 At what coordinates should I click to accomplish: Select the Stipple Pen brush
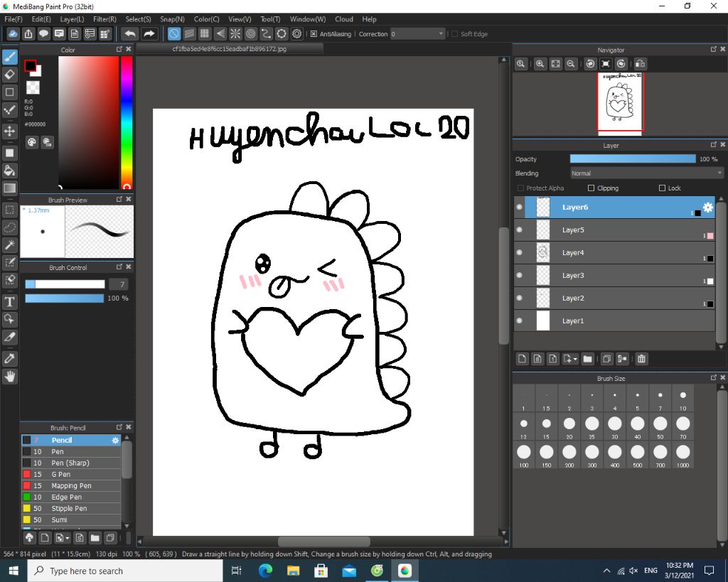(x=72, y=508)
